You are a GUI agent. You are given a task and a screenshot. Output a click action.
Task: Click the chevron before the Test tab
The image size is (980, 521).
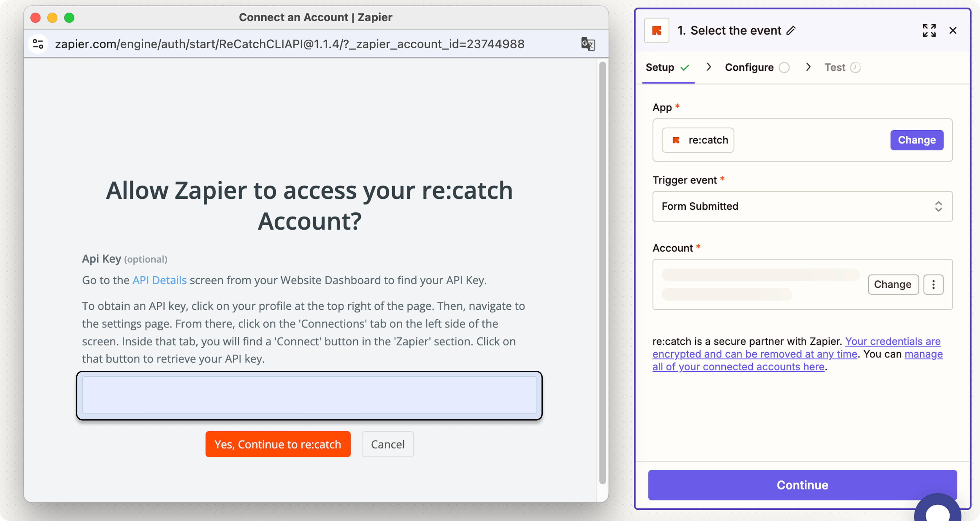[808, 67]
